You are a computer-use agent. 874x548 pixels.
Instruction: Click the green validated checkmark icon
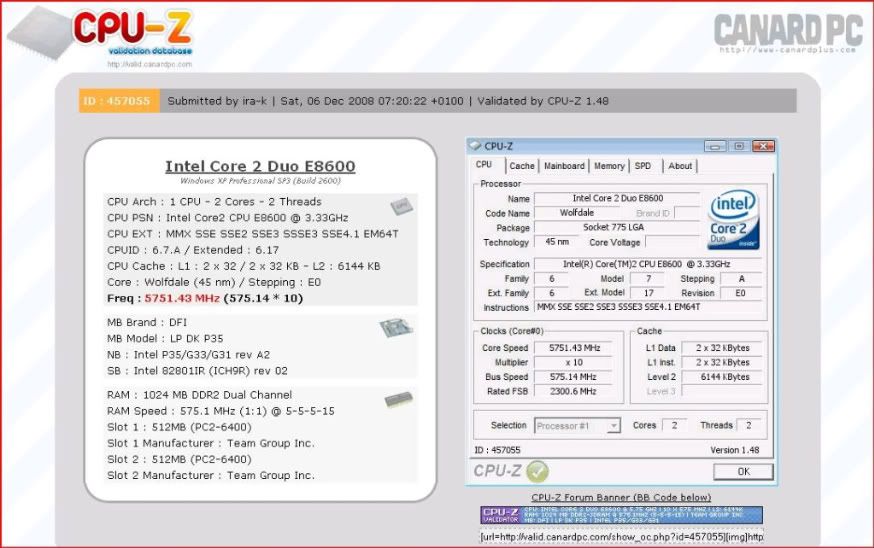click(537, 472)
